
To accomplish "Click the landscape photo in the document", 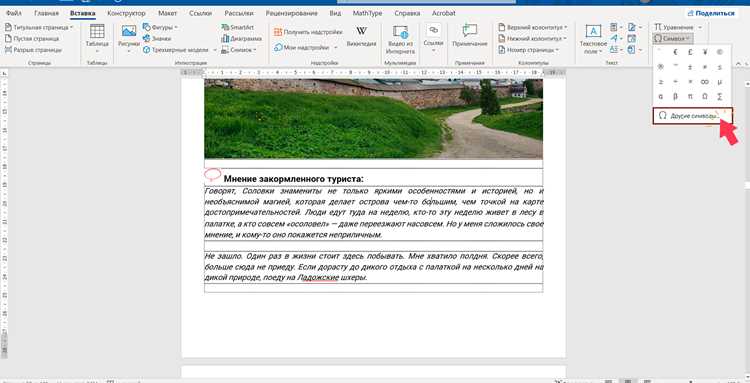I will coord(373,119).
